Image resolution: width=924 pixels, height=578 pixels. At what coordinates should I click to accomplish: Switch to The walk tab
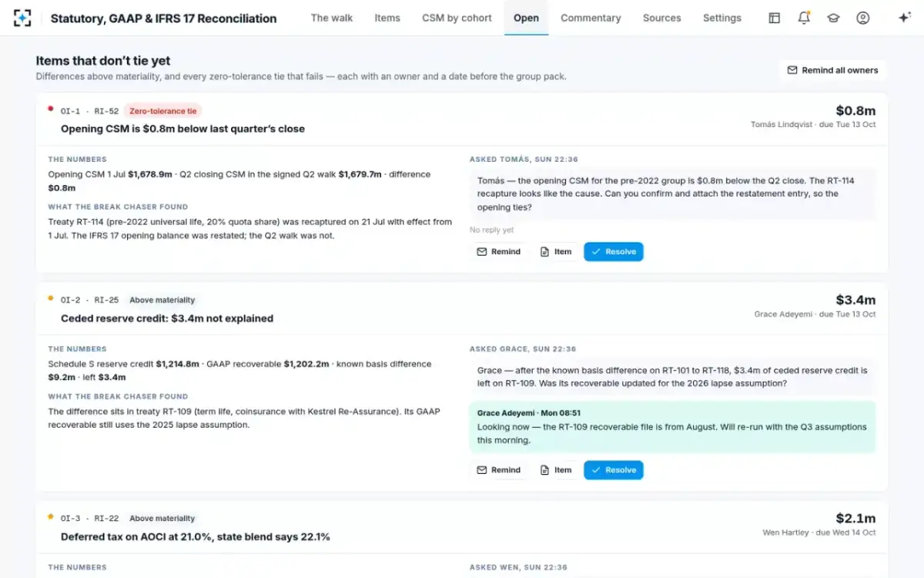point(332,18)
